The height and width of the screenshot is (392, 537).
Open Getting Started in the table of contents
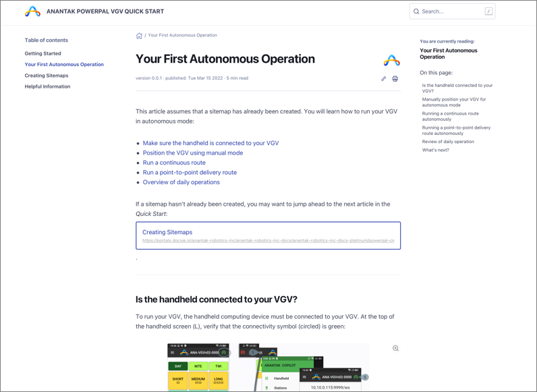(43, 53)
